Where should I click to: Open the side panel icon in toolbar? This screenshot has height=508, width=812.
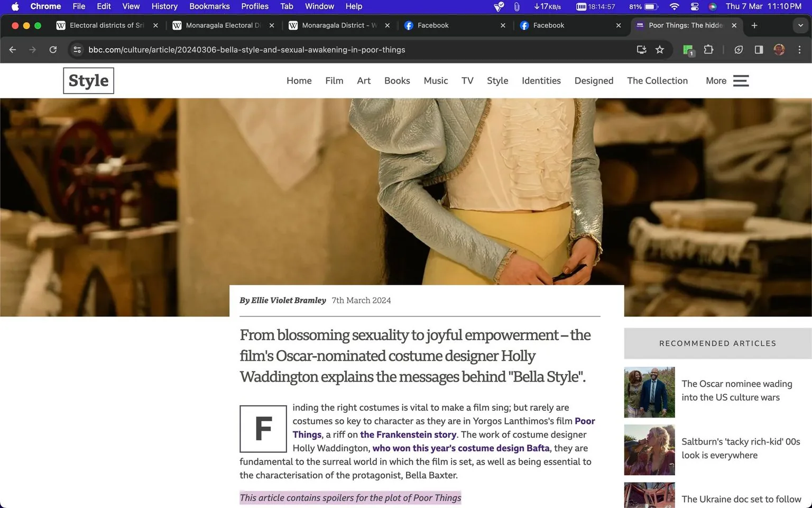coord(759,49)
